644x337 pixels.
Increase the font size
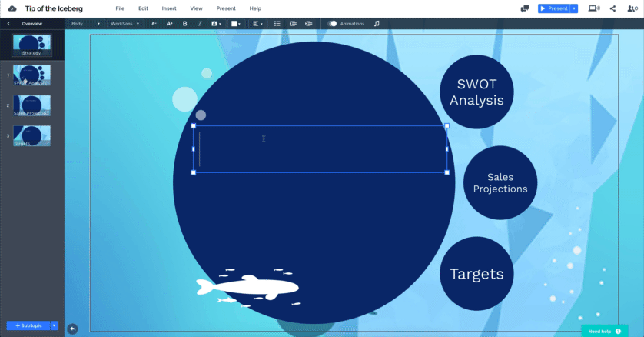[x=170, y=24]
